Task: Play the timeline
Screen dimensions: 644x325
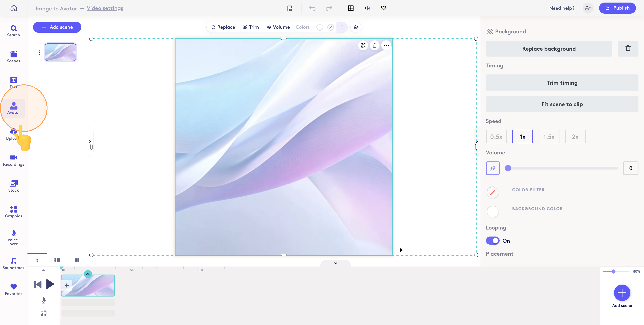Action: point(50,284)
